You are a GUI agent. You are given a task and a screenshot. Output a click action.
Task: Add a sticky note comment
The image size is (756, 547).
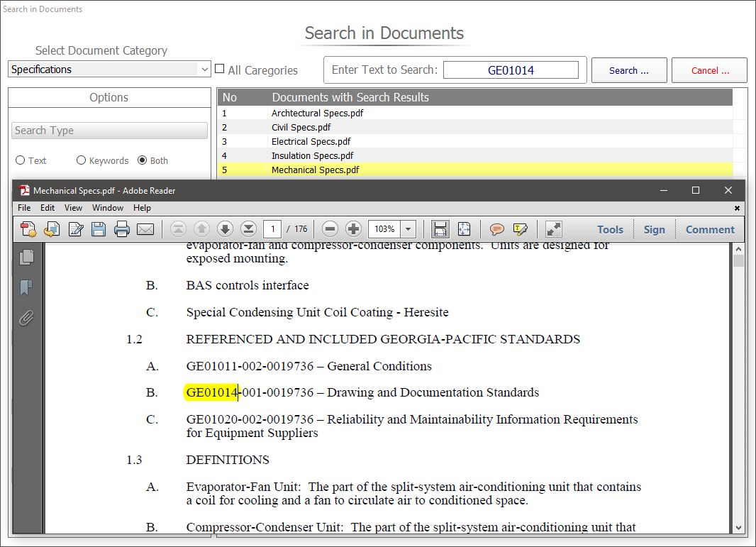click(x=497, y=229)
